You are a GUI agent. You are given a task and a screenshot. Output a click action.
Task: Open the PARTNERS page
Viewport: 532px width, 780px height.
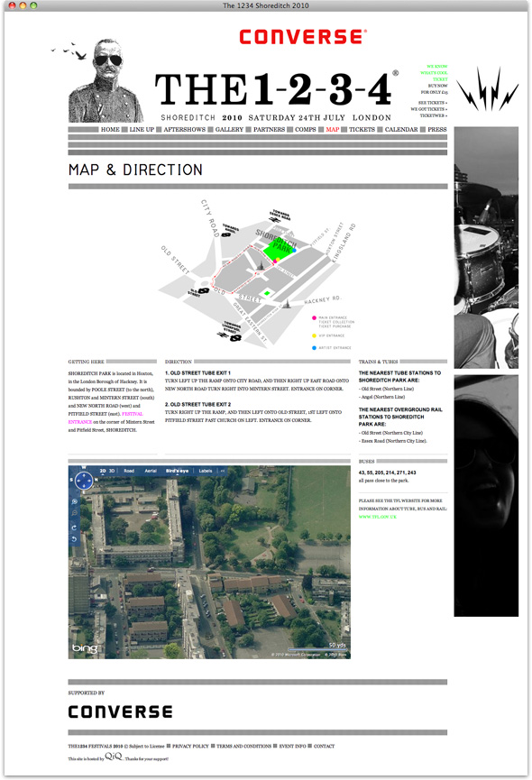pyautogui.click(x=269, y=129)
